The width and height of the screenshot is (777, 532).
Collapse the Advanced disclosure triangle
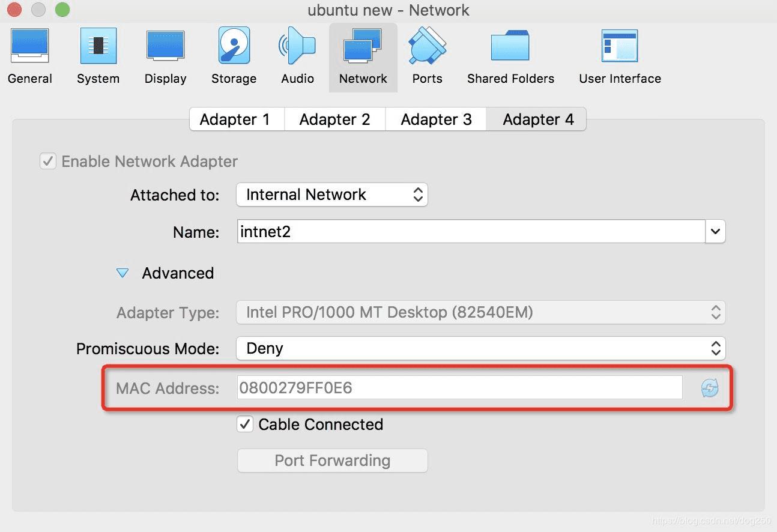coord(122,273)
